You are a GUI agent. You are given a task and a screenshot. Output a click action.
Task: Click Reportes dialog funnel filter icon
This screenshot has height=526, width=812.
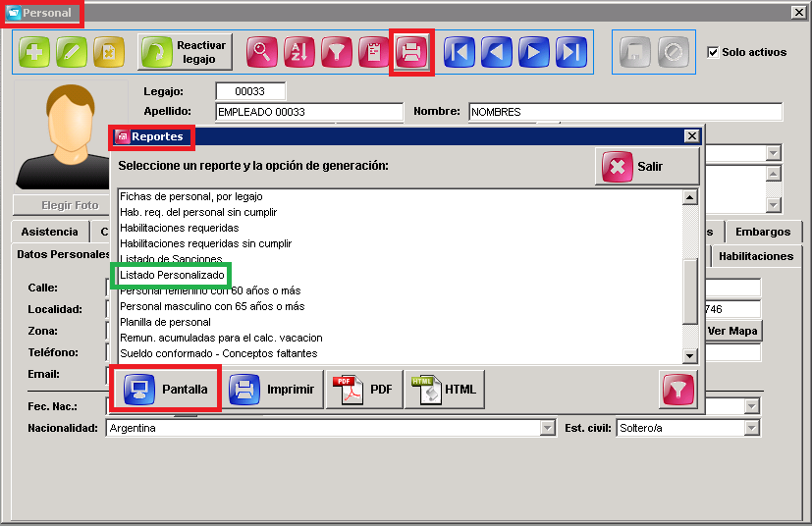click(x=677, y=390)
